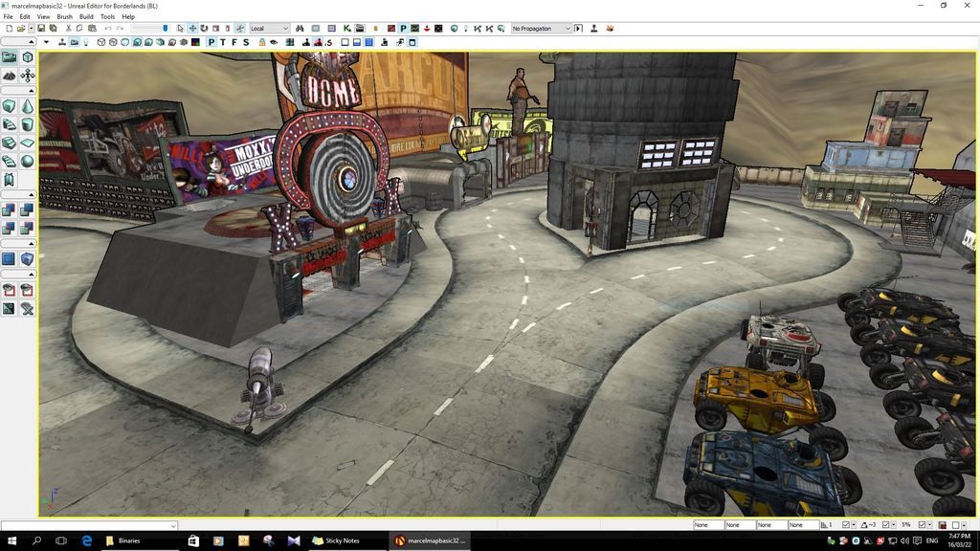980x551 pixels.
Task: Click the viewport field with up arrow
Action: tap(19, 42)
